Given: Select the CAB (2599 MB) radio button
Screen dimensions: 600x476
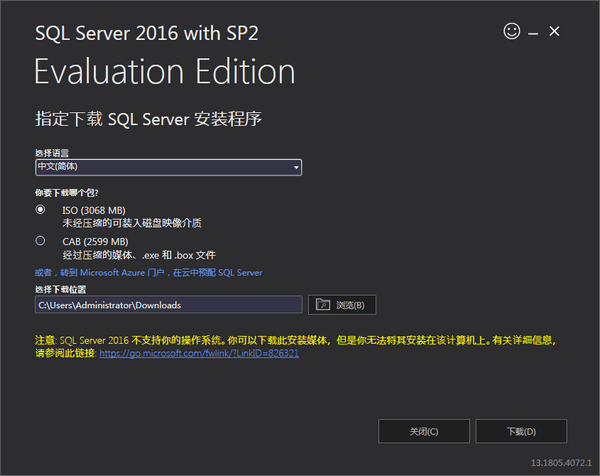Looking at the screenshot, I should 40,241.
